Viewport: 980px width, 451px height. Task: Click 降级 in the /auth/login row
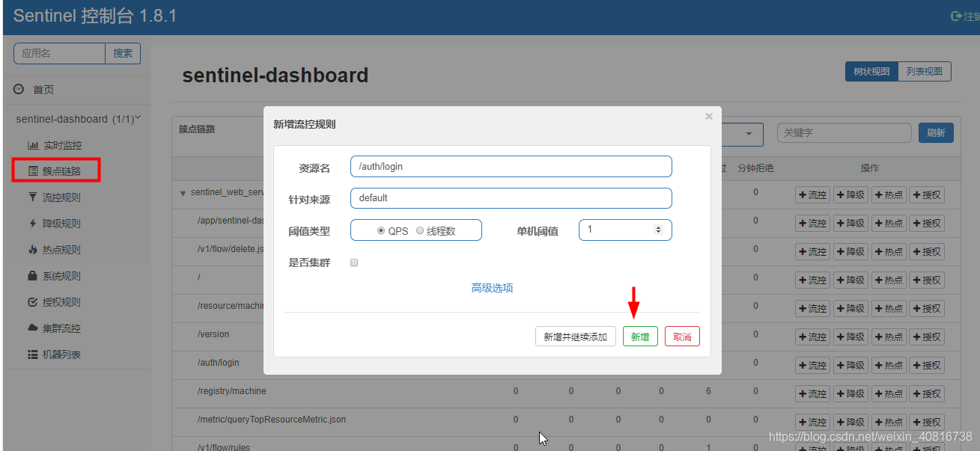(x=850, y=365)
